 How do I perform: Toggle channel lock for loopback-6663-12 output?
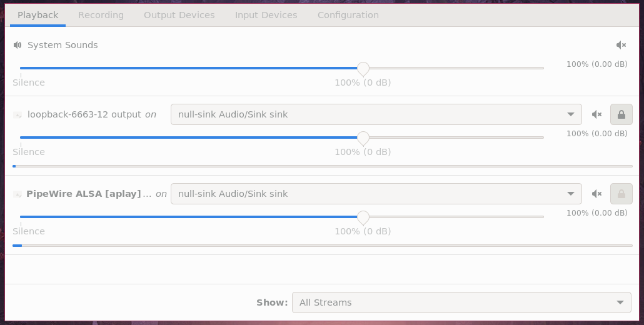pos(621,114)
